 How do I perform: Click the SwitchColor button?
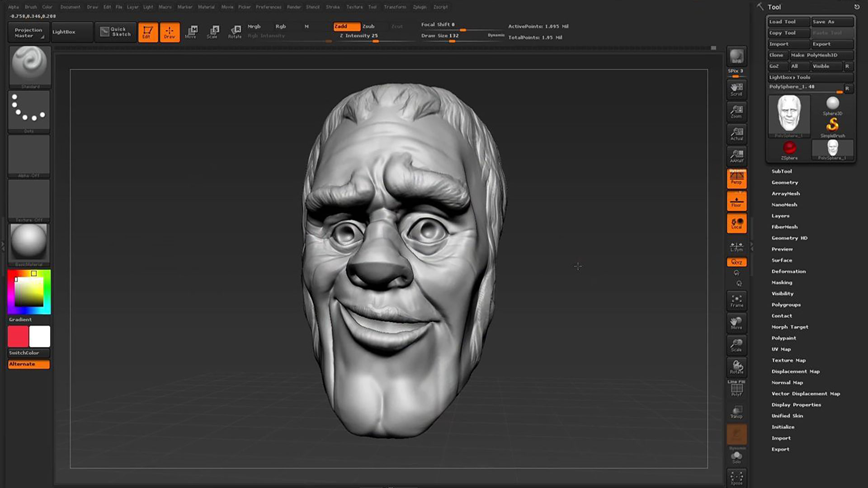[x=29, y=353]
